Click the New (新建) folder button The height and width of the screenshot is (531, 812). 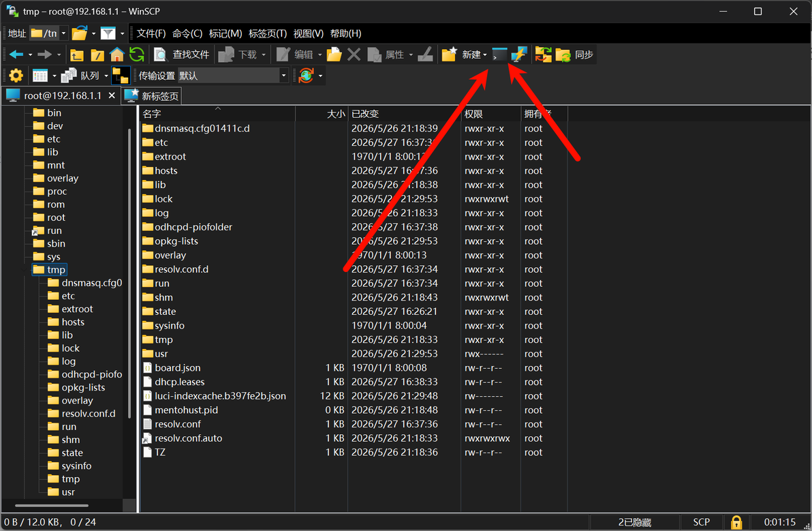point(461,55)
